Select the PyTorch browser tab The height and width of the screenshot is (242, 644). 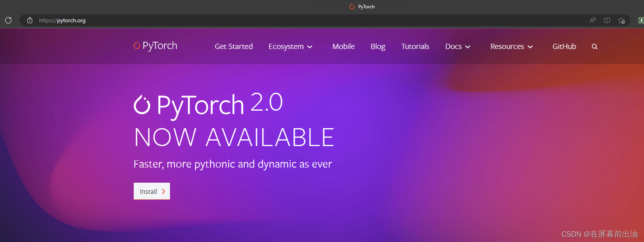click(x=362, y=7)
